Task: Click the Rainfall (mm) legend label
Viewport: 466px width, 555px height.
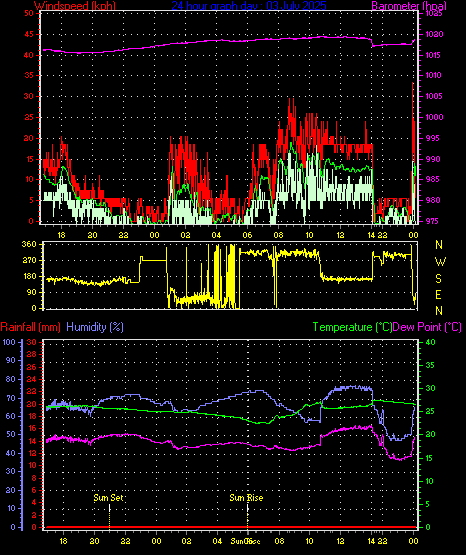Action: tap(30, 327)
